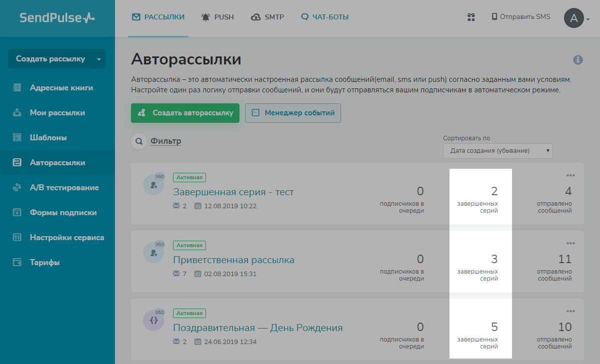Switch to the SMTP tab
The width and height of the screenshot is (600, 364).
(267, 17)
